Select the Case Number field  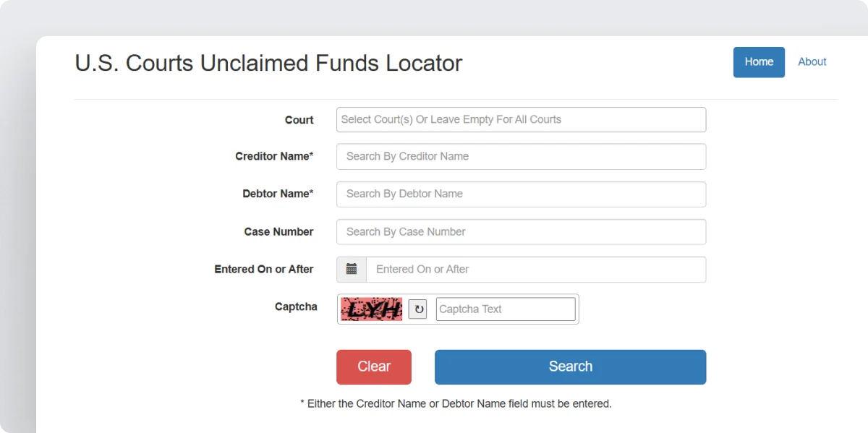point(520,231)
